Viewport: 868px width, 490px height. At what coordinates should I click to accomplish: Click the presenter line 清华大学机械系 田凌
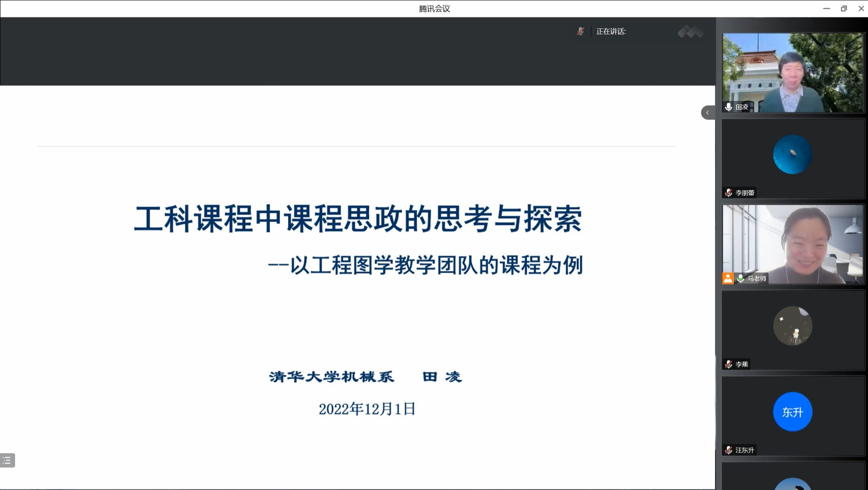click(x=366, y=377)
